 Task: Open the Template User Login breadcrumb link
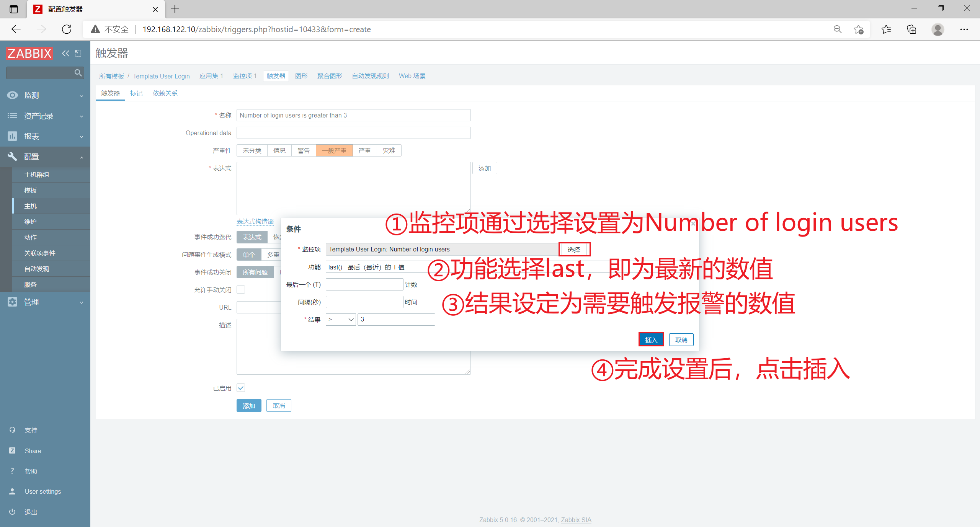click(161, 76)
